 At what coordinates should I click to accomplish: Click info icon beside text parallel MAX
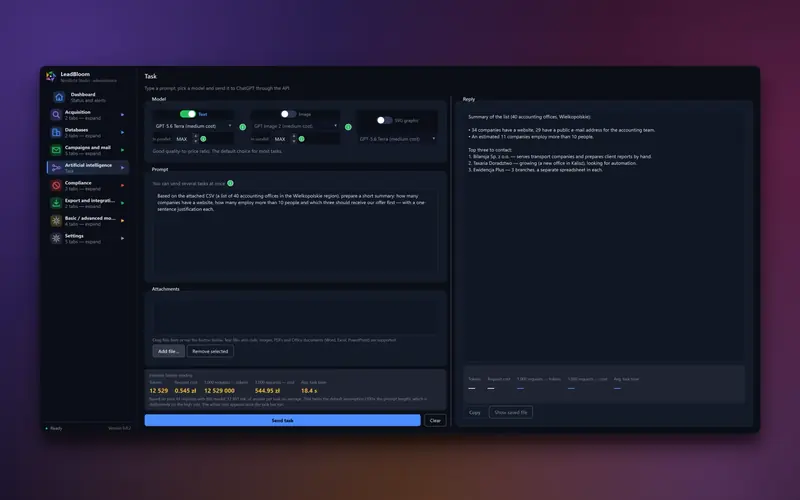(x=203, y=139)
